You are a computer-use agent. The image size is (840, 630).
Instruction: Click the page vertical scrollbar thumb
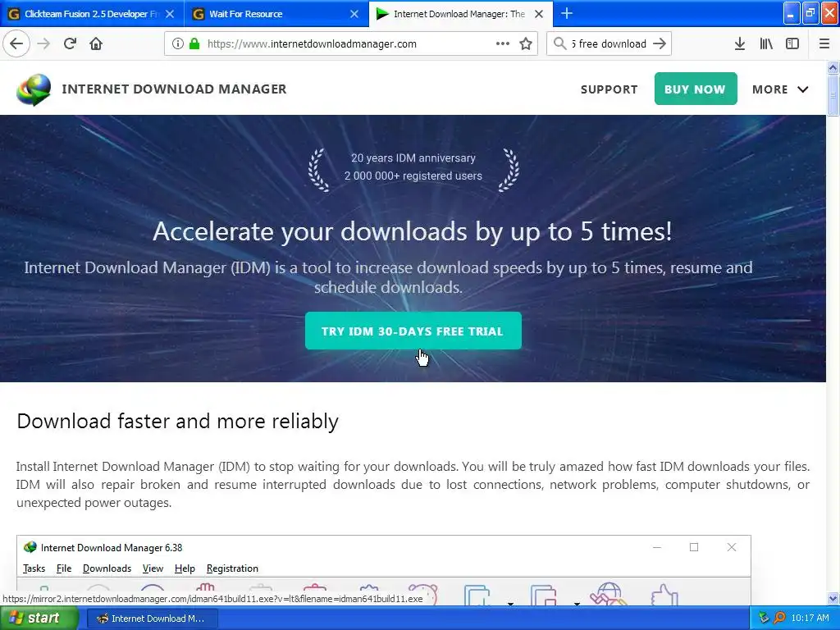(x=833, y=95)
